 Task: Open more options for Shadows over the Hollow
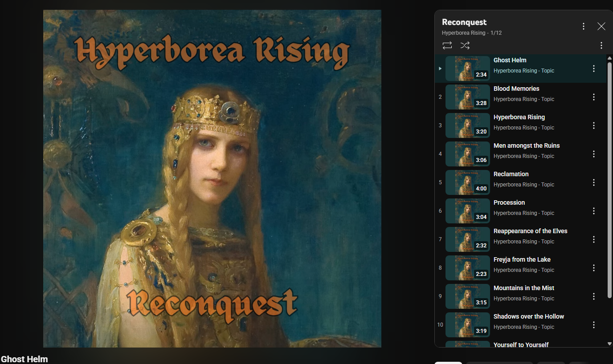[594, 325]
